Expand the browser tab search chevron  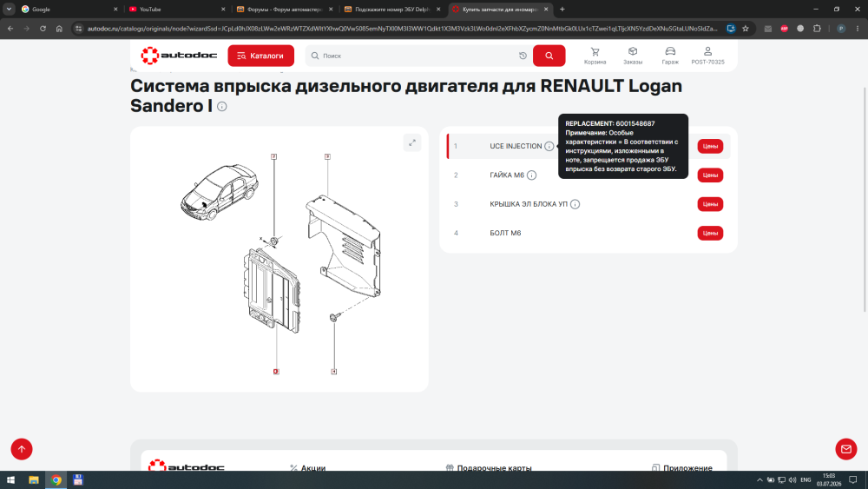coord(9,9)
